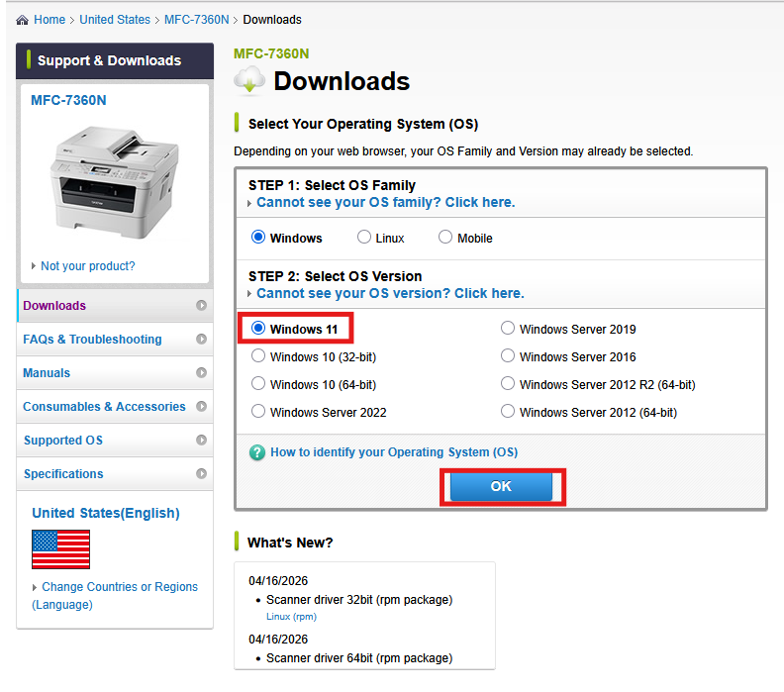Screen dimensions: 784x692
Task: Click the arrow icon beside FAQs & Troubleshooting
Action: click(202, 339)
